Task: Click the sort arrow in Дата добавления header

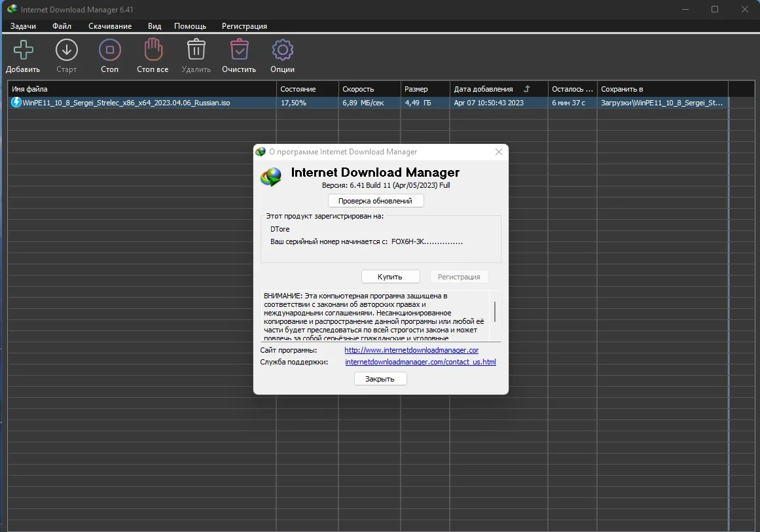Action: 527,89
